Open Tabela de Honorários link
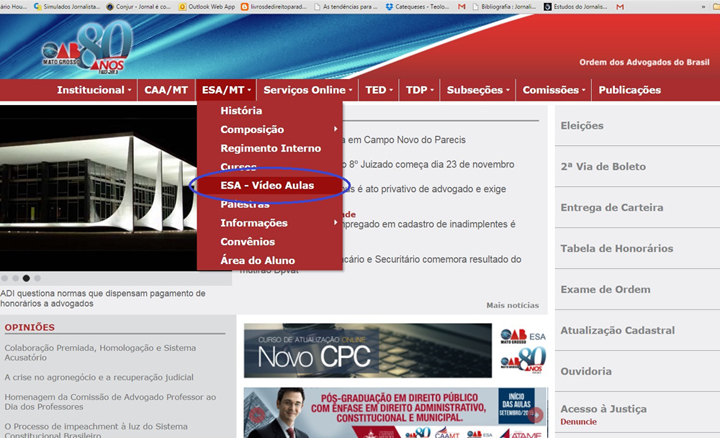The image size is (720, 438). (x=617, y=248)
